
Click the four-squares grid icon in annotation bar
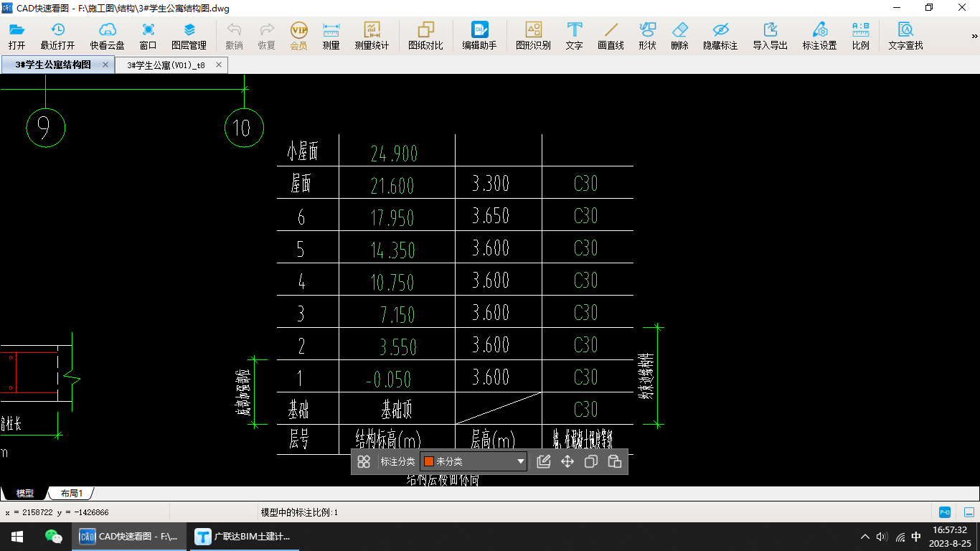click(x=364, y=461)
